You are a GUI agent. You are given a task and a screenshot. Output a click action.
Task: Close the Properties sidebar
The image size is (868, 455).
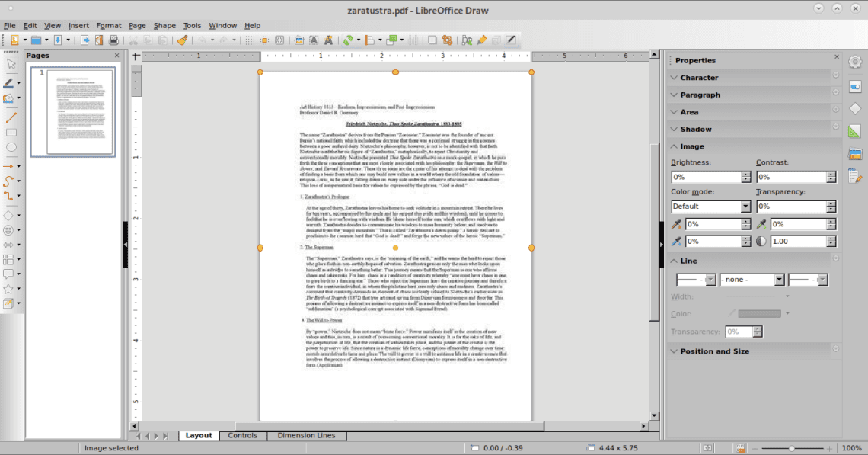click(835, 60)
